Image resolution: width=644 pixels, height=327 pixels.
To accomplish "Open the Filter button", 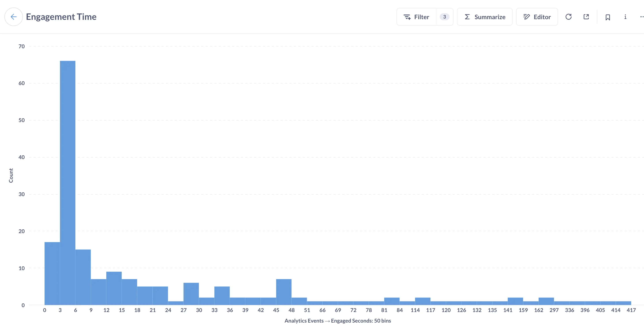I will pyautogui.click(x=416, y=17).
